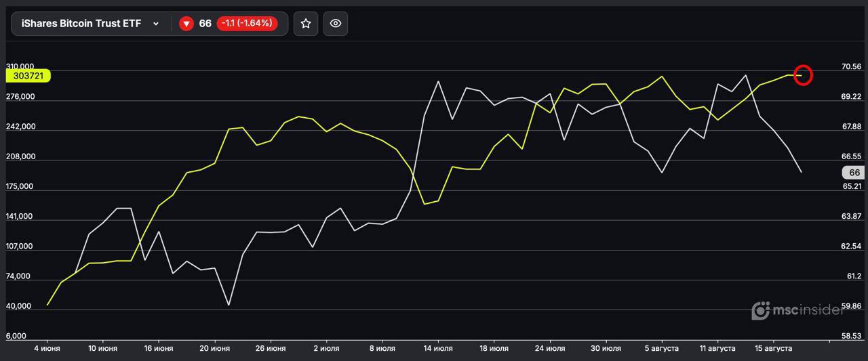Viewport: 868px width, 361px height.
Task: Click the 8 июля date label
Action: pos(383,348)
